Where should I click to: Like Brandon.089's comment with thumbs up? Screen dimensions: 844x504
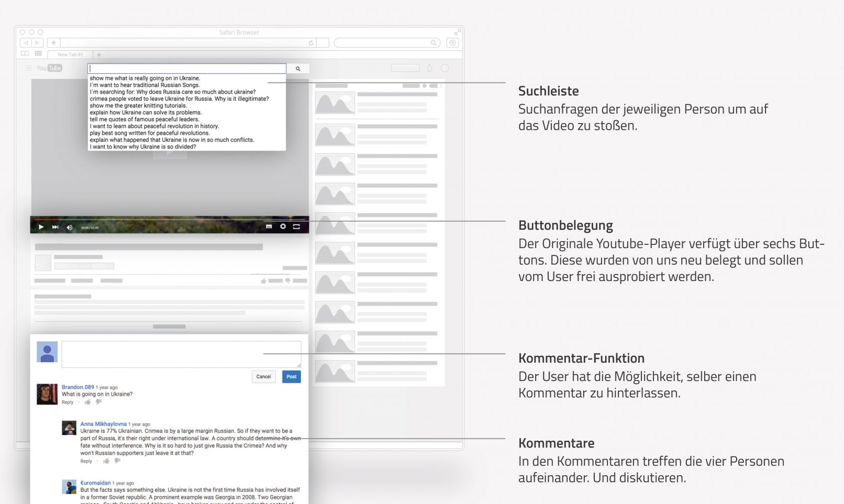click(x=87, y=402)
